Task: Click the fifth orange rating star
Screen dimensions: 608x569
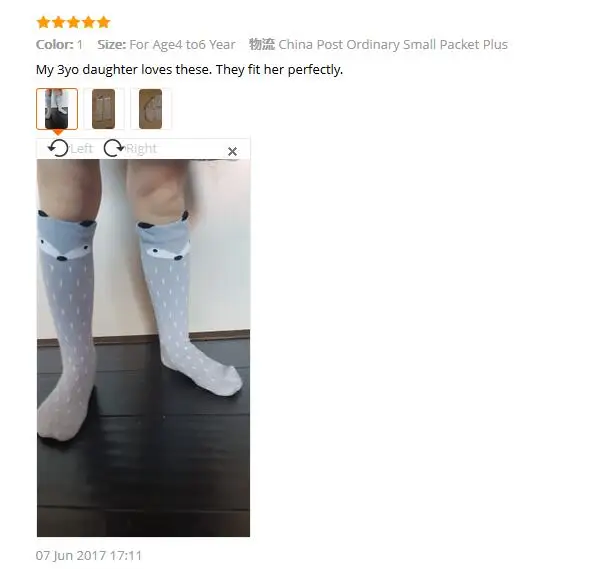Action: point(104,22)
